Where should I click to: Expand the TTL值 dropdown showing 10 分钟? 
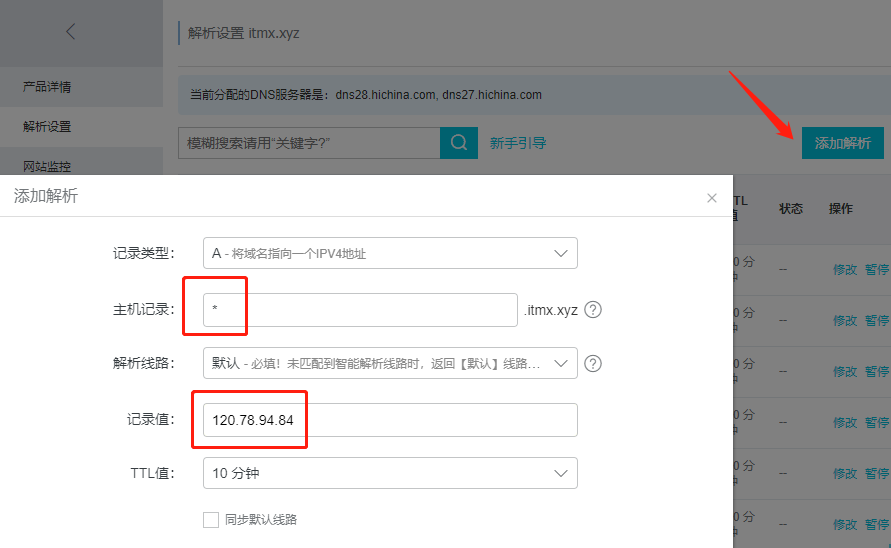pos(390,473)
